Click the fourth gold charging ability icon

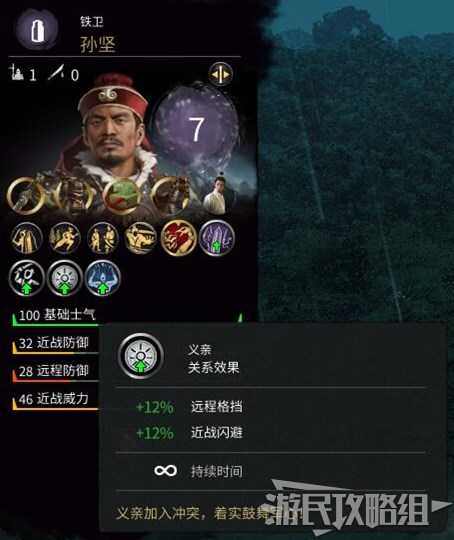point(140,238)
